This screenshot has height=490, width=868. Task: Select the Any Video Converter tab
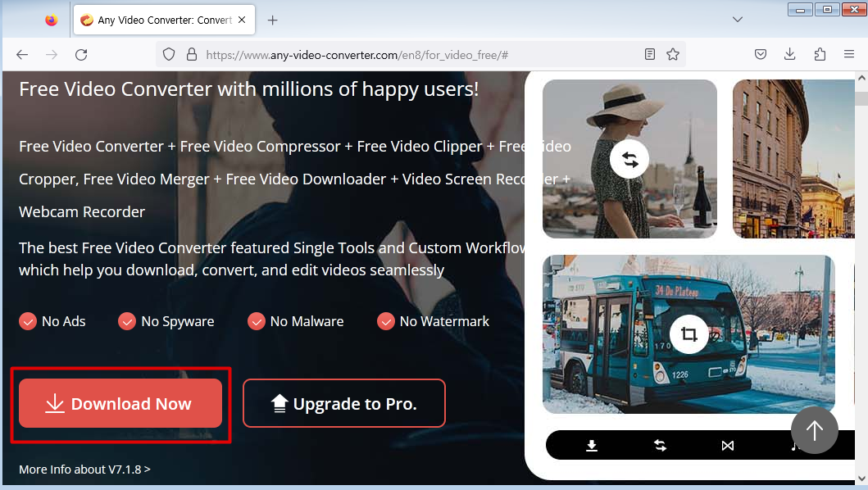(x=164, y=20)
